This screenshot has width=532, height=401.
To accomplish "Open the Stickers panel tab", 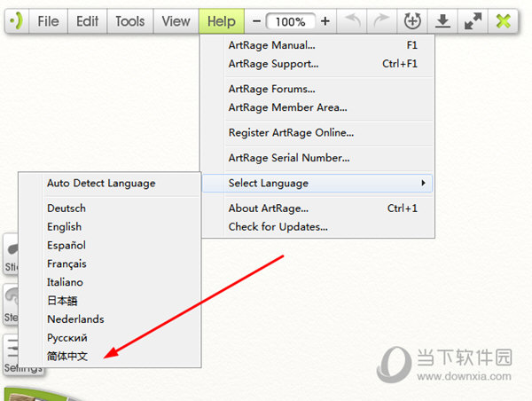I will coord(11,255).
